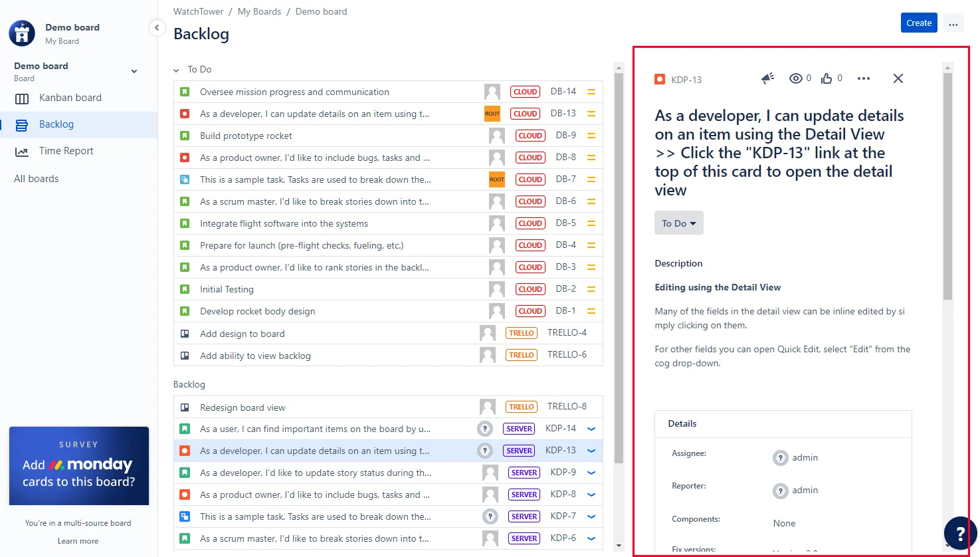
Task: Open the KDP-13 card actions ellipsis
Action: 864,78
